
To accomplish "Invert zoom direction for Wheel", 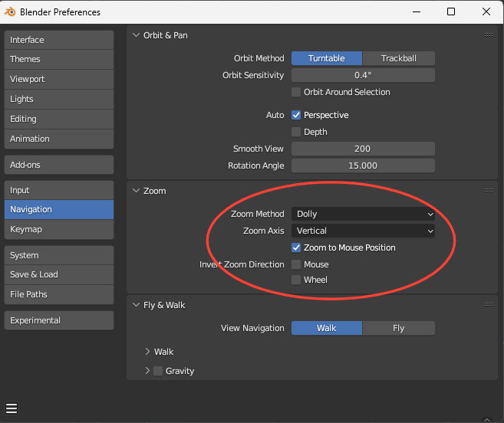I will point(296,280).
